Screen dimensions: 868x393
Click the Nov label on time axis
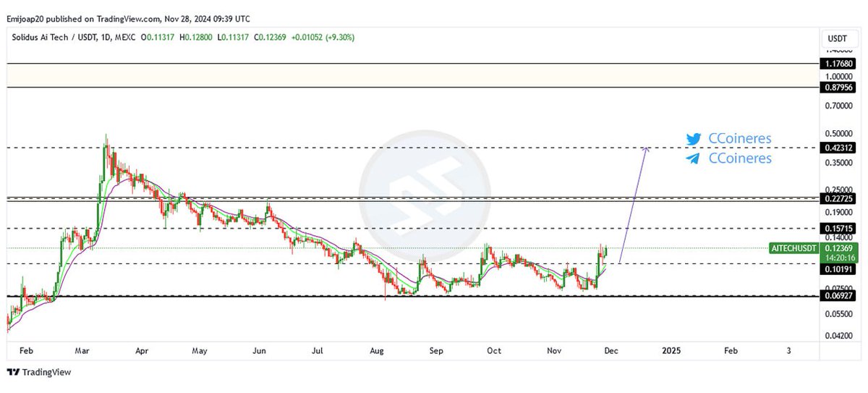554,350
